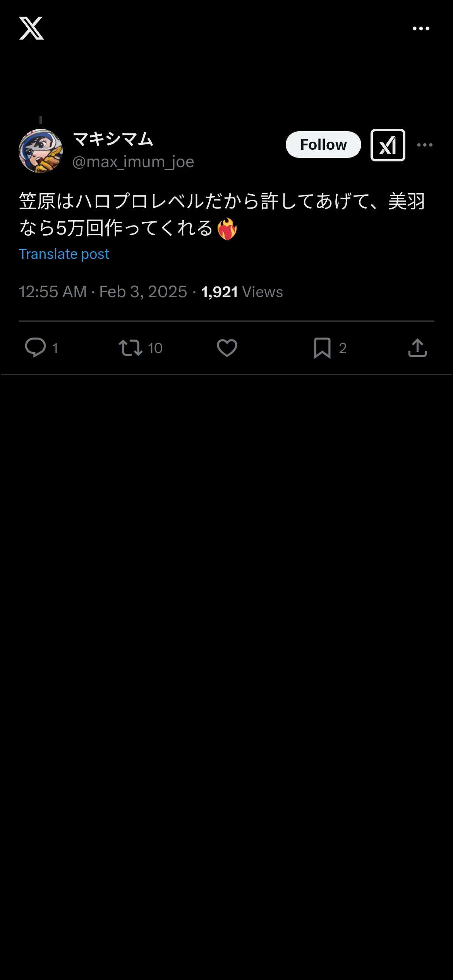This screenshot has width=453, height=980.
Task: Open the @max_imum_joe handle link
Action: click(133, 162)
